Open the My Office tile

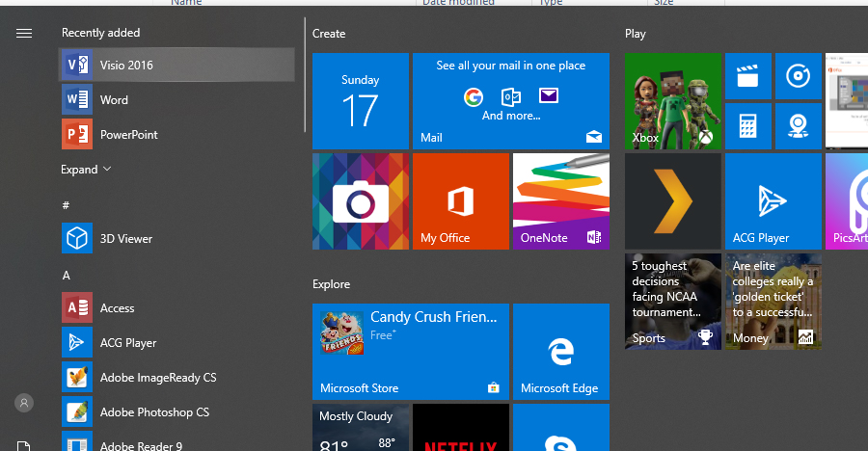pyautogui.click(x=461, y=201)
